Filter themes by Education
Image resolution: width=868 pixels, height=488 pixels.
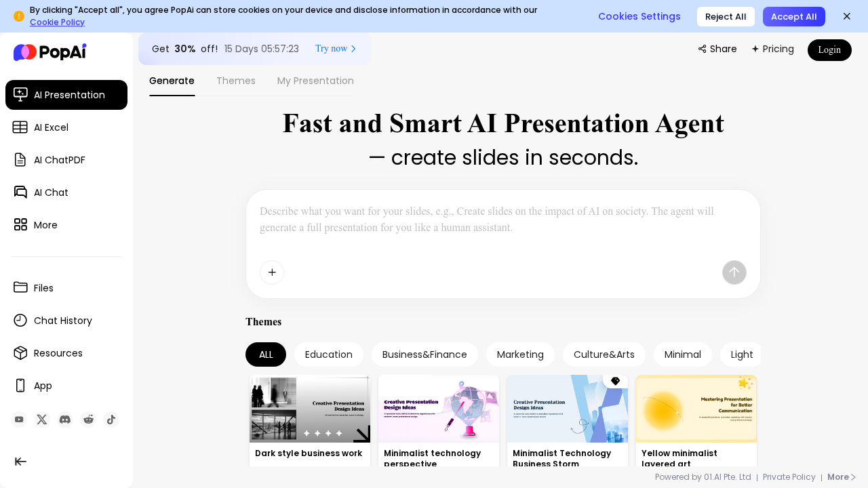coord(328,354)
